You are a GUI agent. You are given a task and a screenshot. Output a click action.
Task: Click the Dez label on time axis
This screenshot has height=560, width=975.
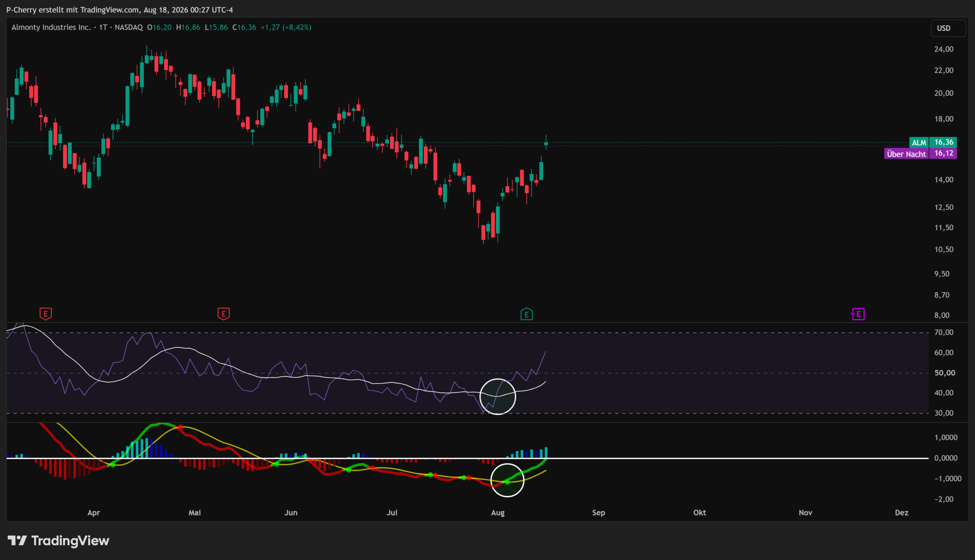pyautogui.click(x=901, y=513)
